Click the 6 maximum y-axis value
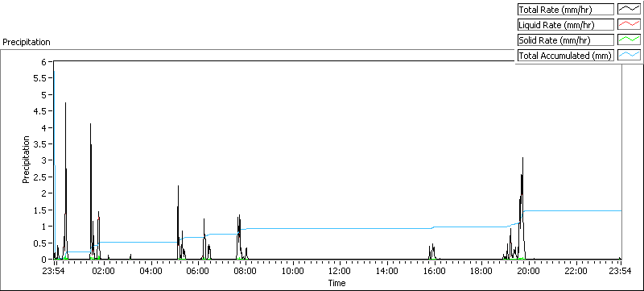644x291 pixels. tap(45, 61)
